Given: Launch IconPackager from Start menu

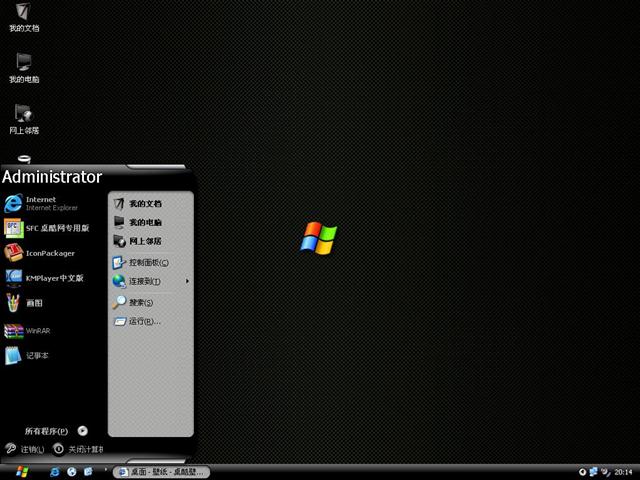Looking at the screenshot, I should (x=51, y=253).
